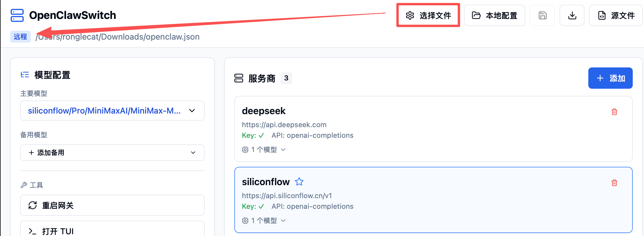The width and height of the screenshot is (644, 236).
Task: Open 本地配置 local config
Action: [x=494, y=15]
